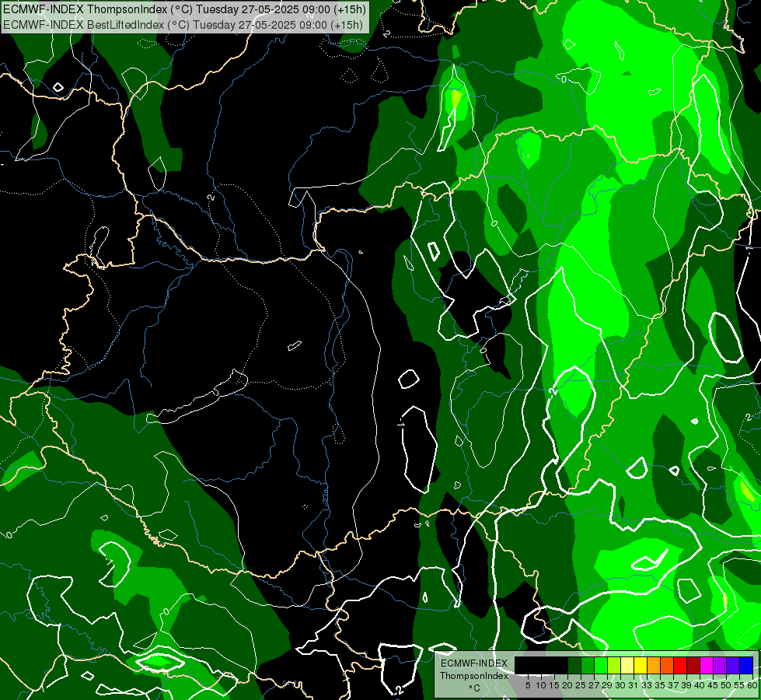Click legend scale value 37
This screenshot has width=761, height=700.
pyautogui.click(x=673, y=685)
